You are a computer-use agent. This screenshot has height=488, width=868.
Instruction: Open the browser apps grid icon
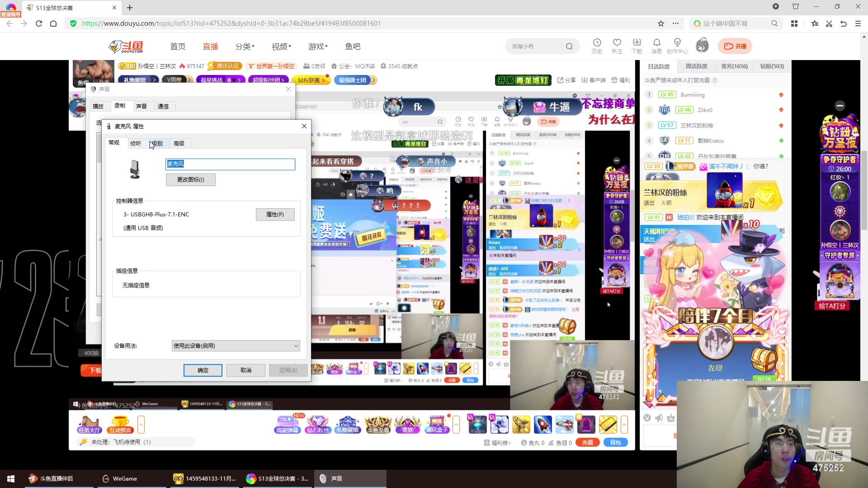[x=794, y=23]
